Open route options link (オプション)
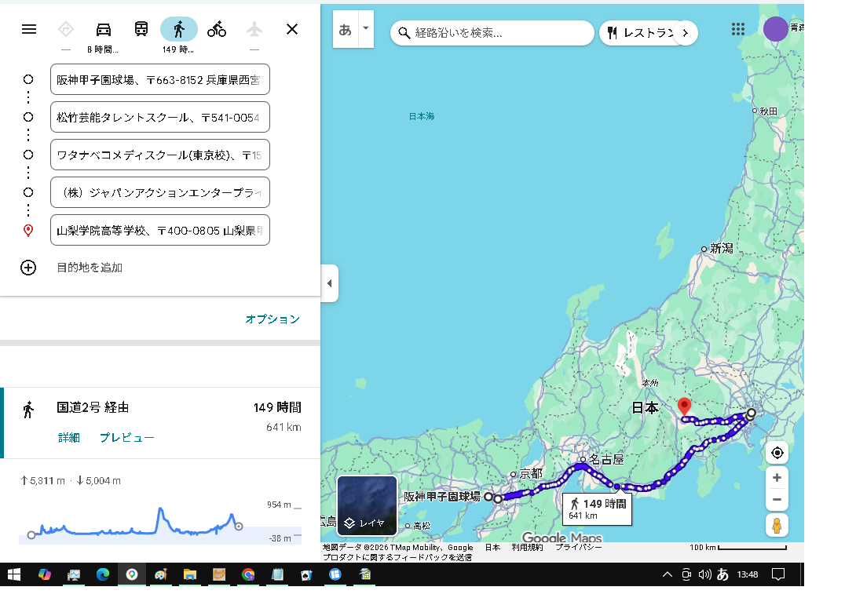Viewport: 845px width, 616px height. click(x=273, y=319)
